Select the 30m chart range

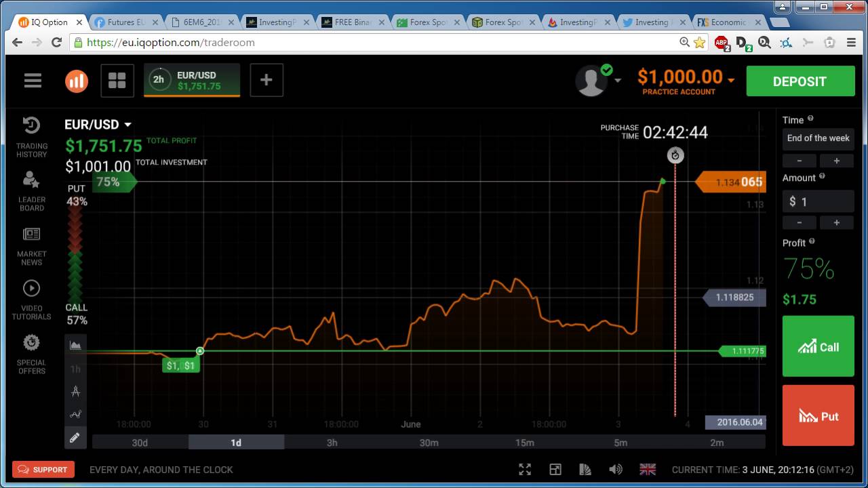pyautogui.click(x=429, y=443)
